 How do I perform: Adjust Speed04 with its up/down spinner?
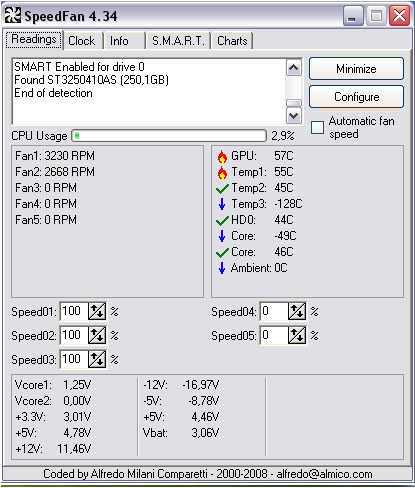(x=297, y=311)
